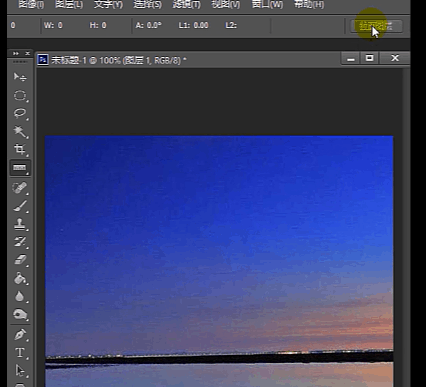The width and height of the screenshot is (426, 387).
Task: Select the Crop tool
Action: pyautogui.click(x=20, y=149)
